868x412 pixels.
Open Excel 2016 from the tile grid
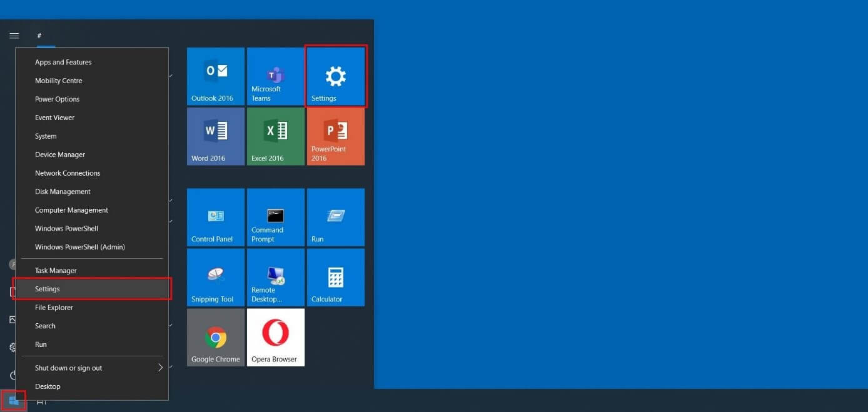[x=275, y=136]
